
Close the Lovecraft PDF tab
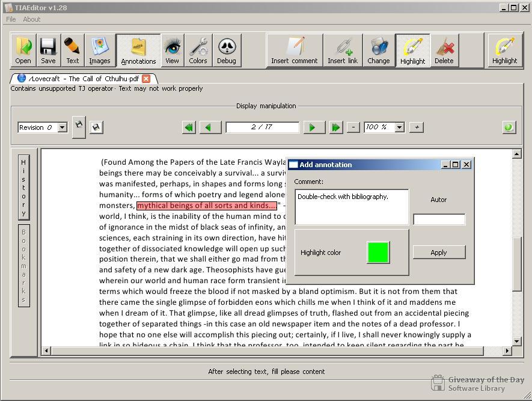tap(146, 79)
